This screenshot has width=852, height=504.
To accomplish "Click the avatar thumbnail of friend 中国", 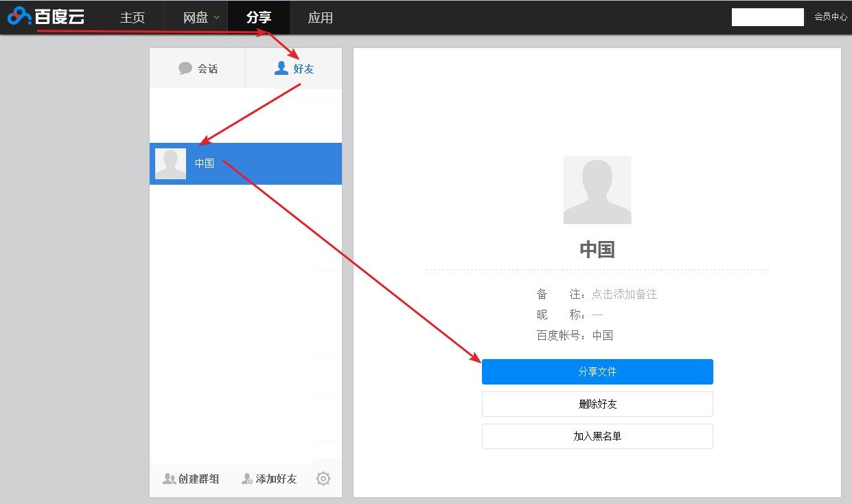I will pyautogui.click(x=170, y=163).
